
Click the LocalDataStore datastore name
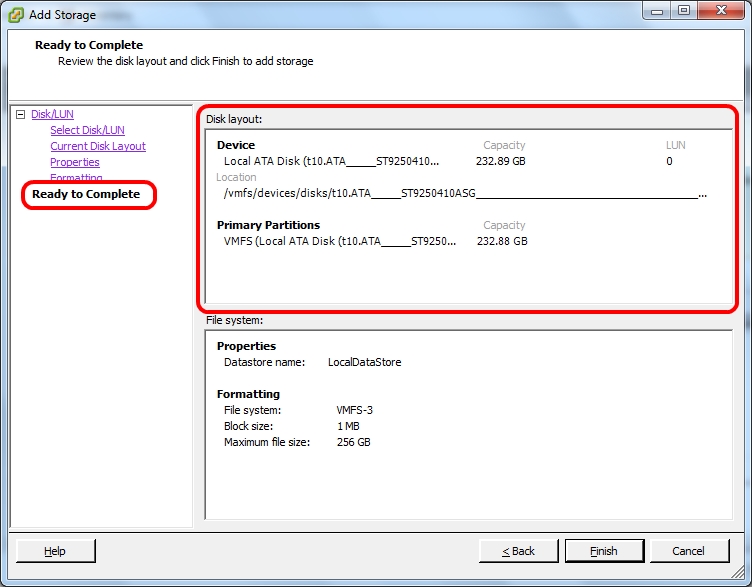[x=364, y=362]
